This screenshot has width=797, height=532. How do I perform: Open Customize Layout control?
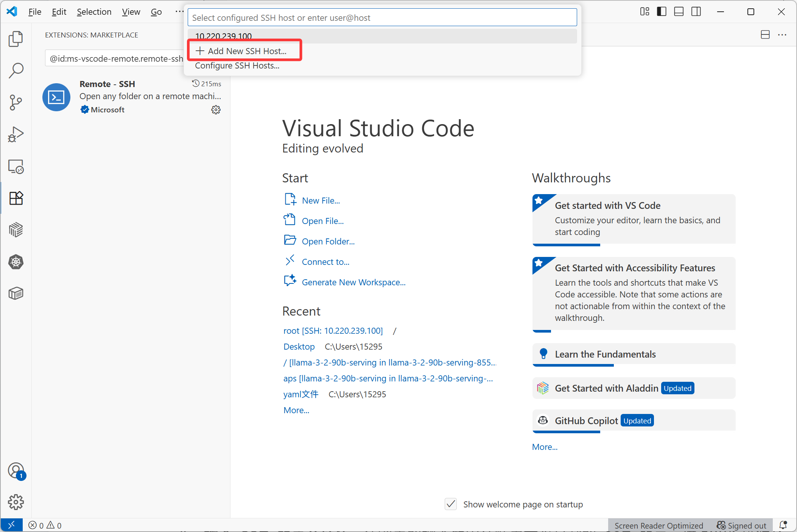(644, 12)
